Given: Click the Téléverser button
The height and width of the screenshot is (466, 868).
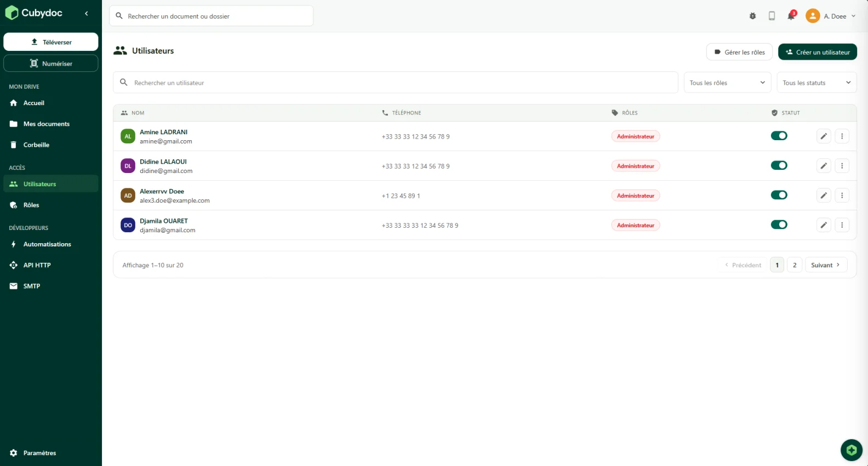Looking at the screenshot, I should [51, 42].
